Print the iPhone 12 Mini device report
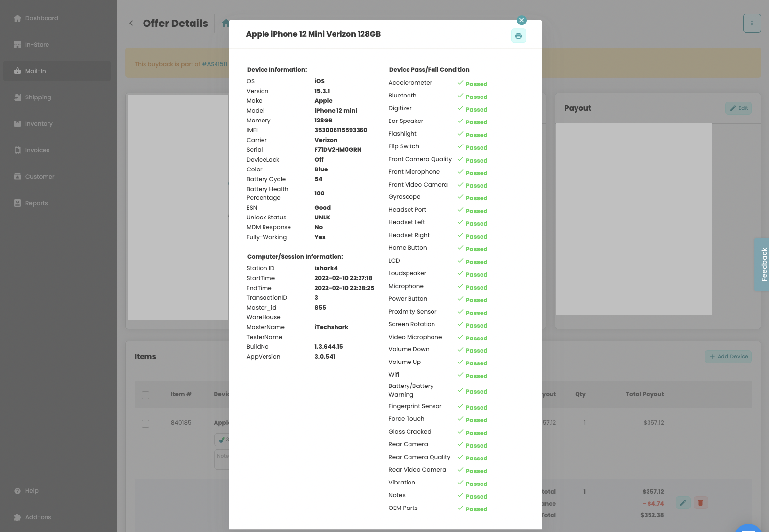Image resolution: width=769 pixels, height=532 pixels. (x=519, y=36)
